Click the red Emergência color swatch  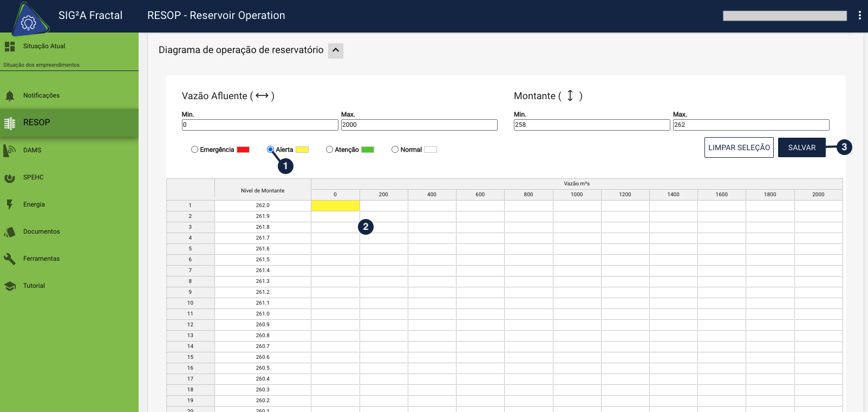pos(243,150)
